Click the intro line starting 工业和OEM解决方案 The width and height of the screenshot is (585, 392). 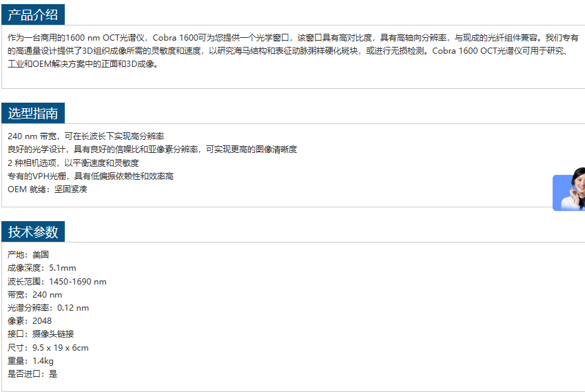[83, 64]
